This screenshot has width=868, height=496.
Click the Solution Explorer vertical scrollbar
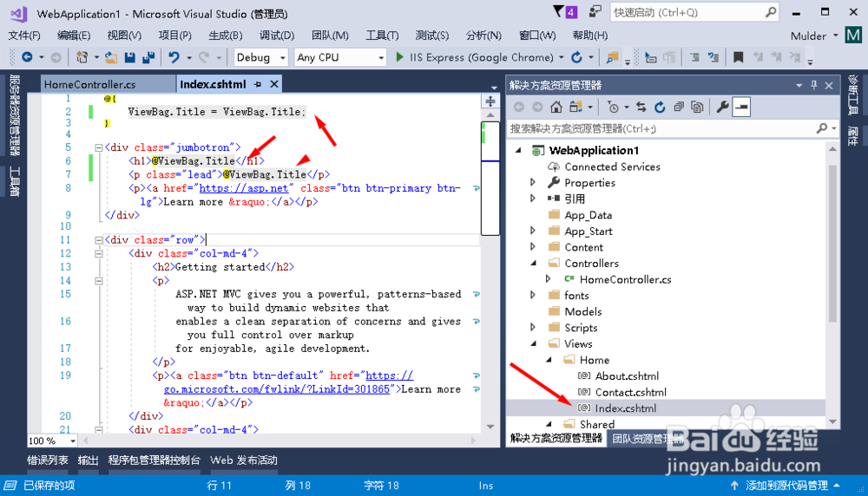pos(832,244)
